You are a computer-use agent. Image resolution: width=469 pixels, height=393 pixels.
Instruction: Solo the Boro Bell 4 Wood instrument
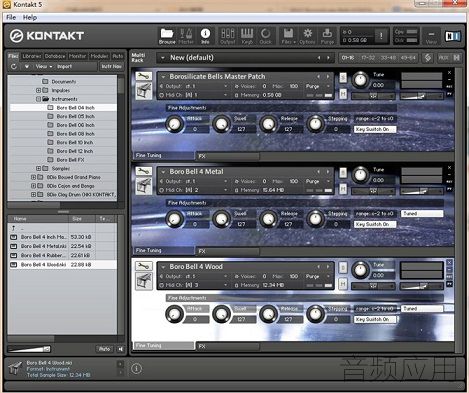[343, 268]
